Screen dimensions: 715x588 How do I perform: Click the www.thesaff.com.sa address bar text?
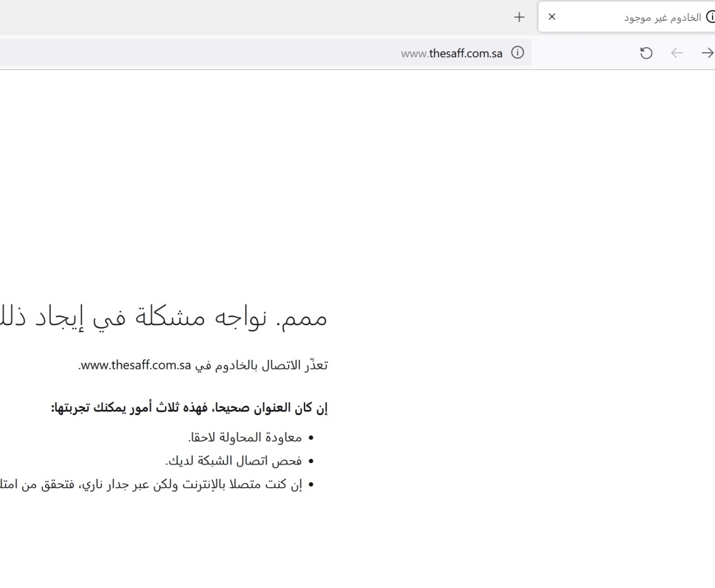pyautogui.click(x=452, y=53)
